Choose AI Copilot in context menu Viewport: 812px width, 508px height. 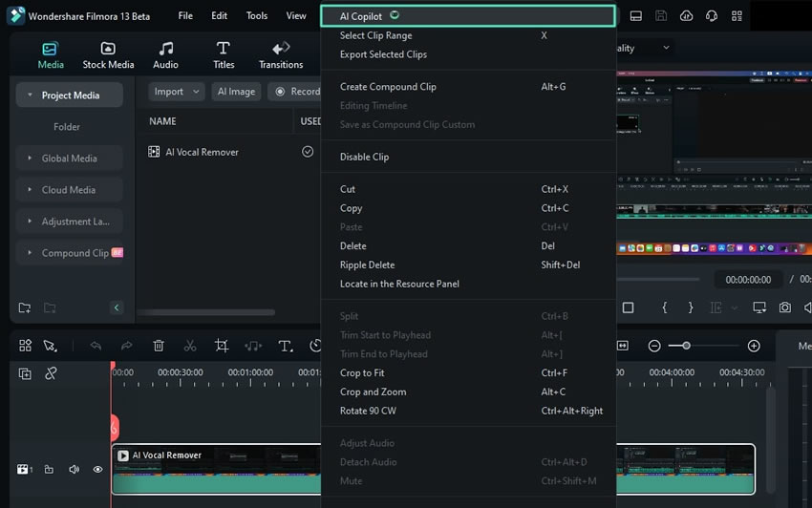coord(468,16)
